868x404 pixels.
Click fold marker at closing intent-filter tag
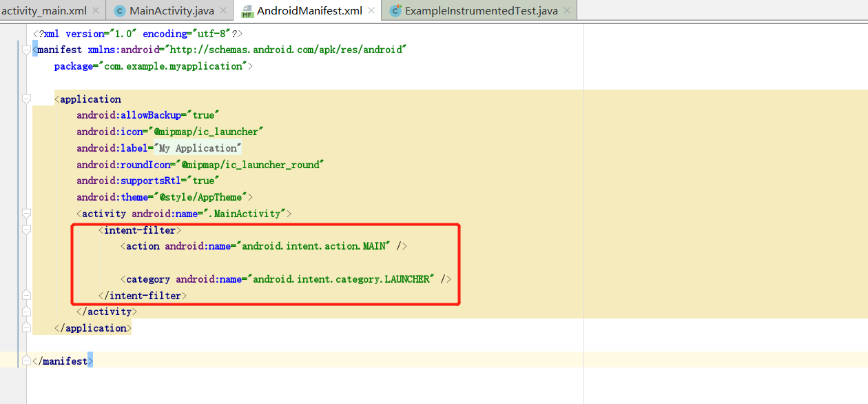tap(27, 295)
